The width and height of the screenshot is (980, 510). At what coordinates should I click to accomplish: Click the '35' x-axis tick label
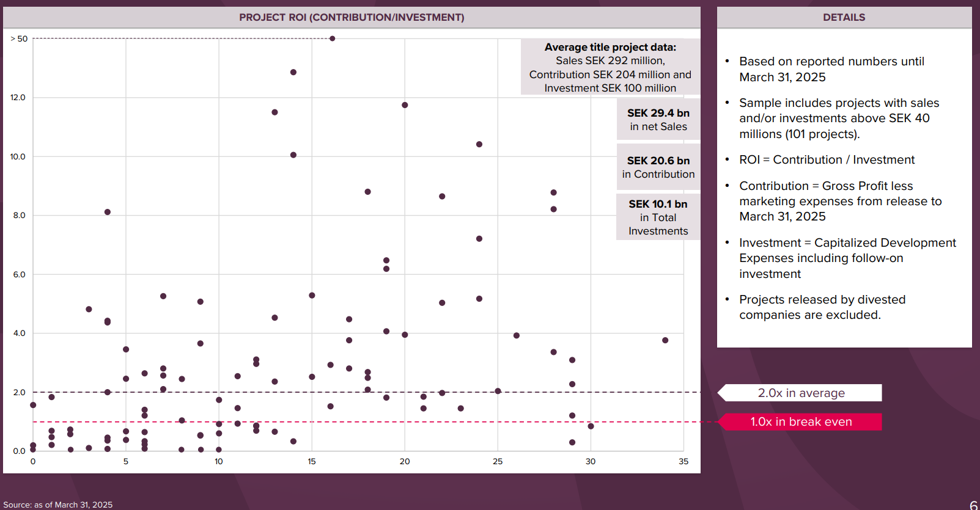click(x=683, y=461)
